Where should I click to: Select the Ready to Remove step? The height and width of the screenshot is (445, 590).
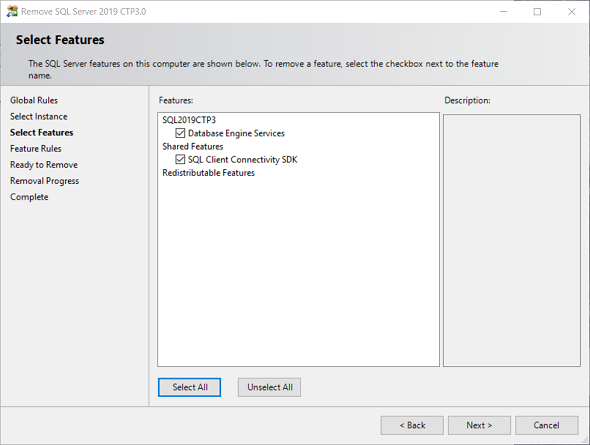click(x=44, y=165)
